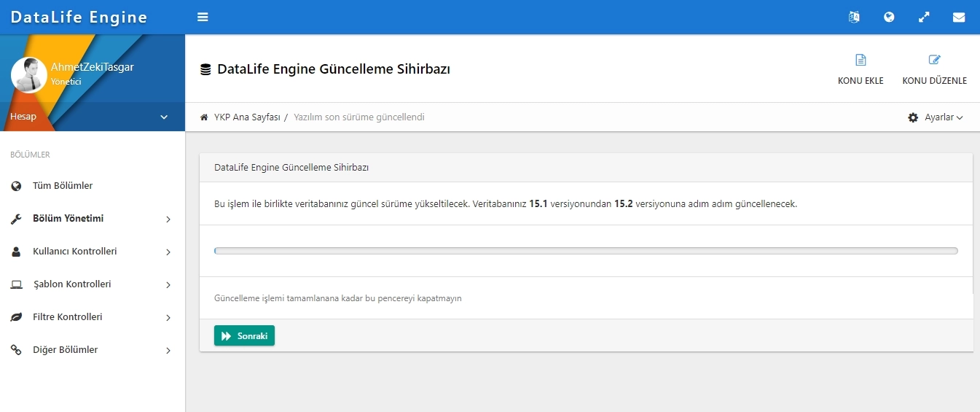Click the database icon beside page title
The height and width of the screenshot is (412, 980).
tap(205, 70)
